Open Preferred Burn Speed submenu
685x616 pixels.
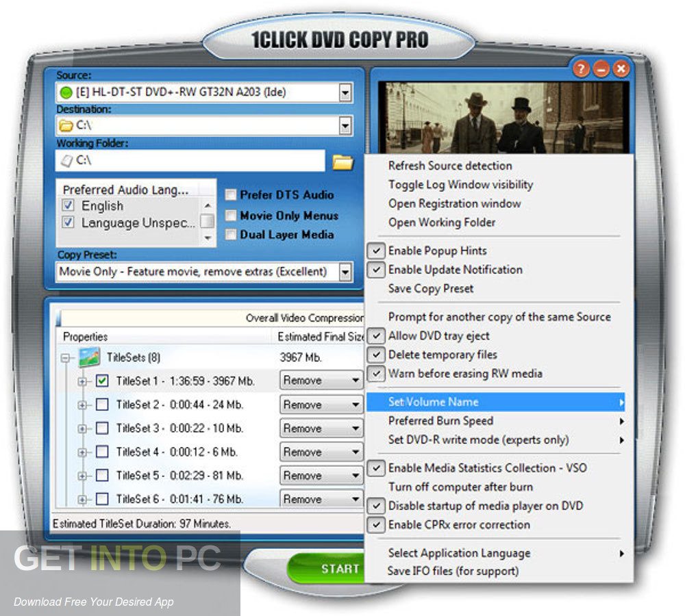click(x=496, y=421)
